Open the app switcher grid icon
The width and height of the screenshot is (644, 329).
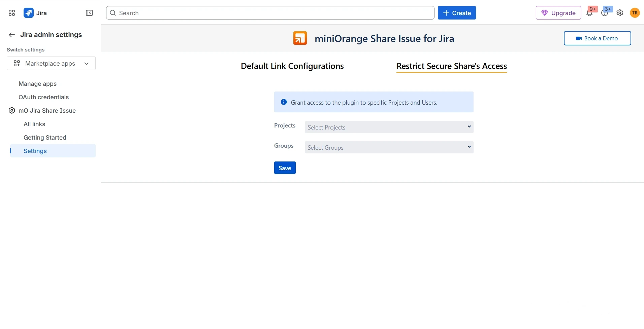point(12,13)
